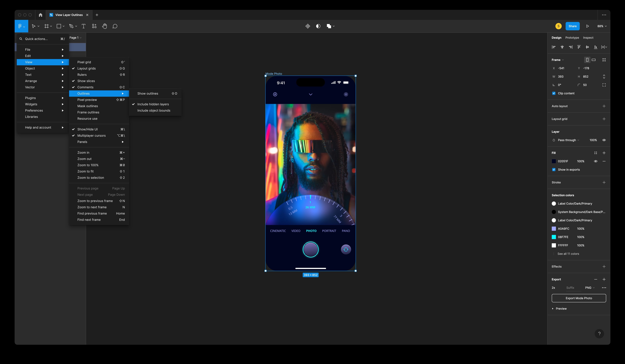The height and width of the screenshot is (364, 625).
Task: Select the Text tool icon
Action: click(x=84, y=26)
